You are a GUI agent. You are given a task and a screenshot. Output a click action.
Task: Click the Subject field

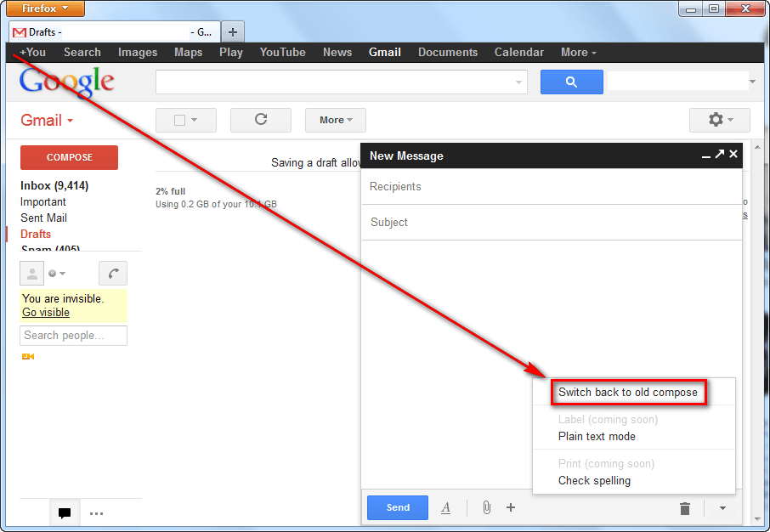552,222
